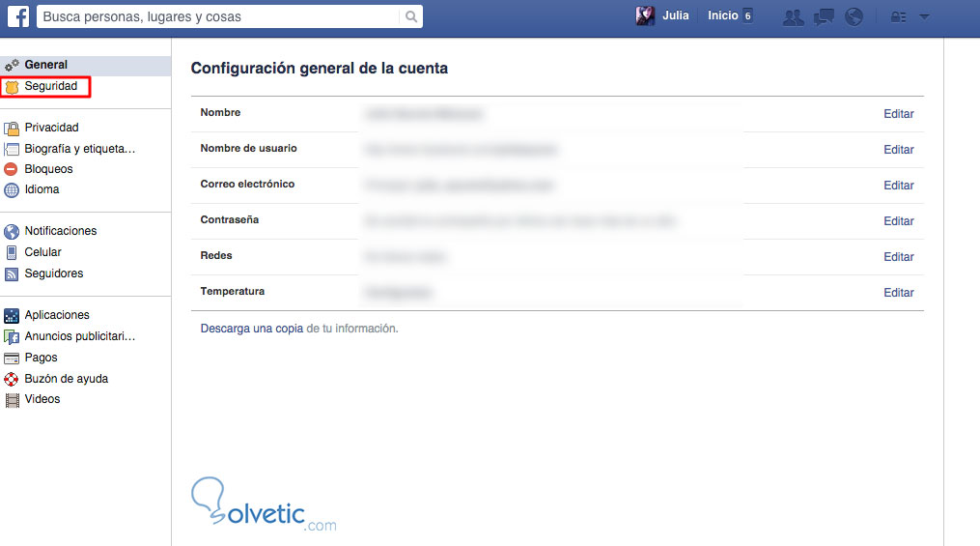Image resolution: width=980 pixels, height=546 pixels.
Task: Open the notifications globe icon
Action: [854, 16]
